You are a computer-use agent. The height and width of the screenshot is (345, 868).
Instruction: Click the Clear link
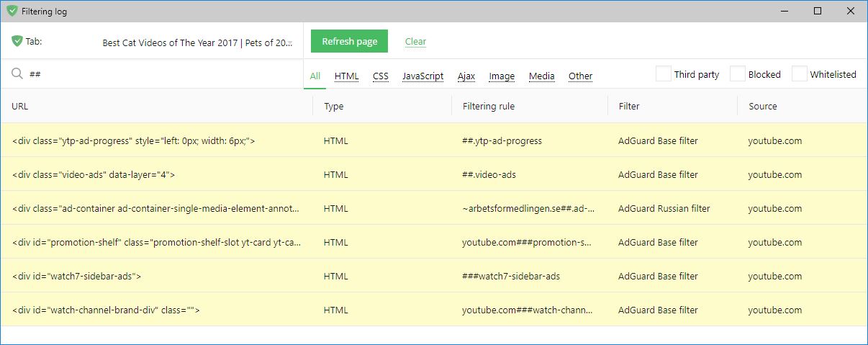click(x=415, y=42)
